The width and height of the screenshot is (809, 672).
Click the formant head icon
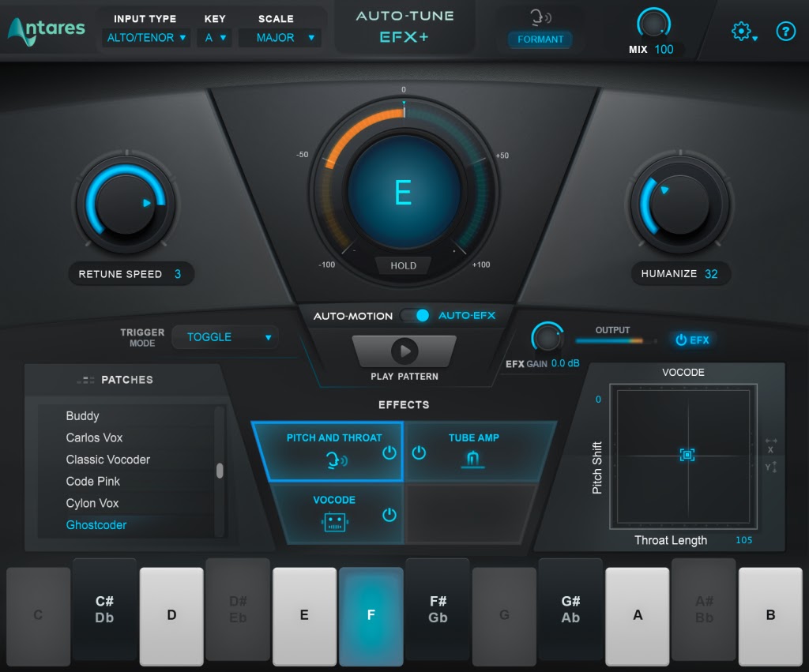(540, 17)
